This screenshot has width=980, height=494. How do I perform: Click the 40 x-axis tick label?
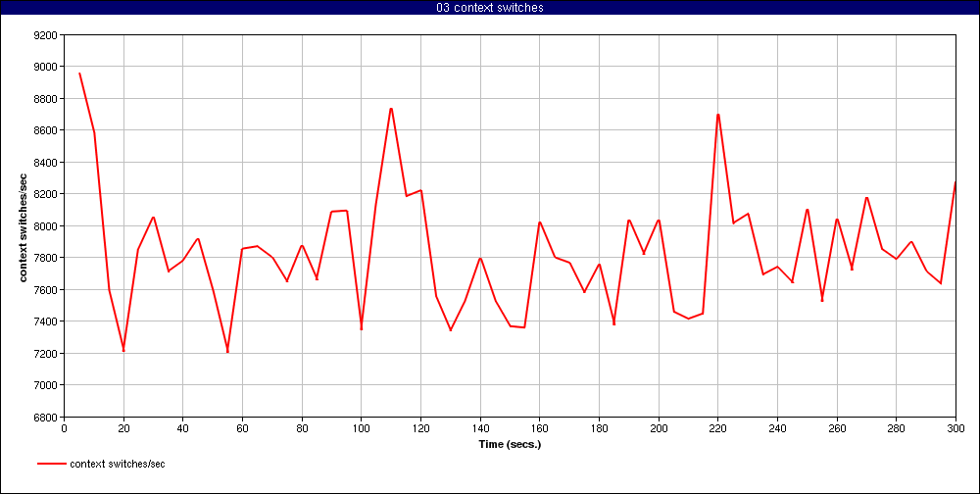click(183, 429)
